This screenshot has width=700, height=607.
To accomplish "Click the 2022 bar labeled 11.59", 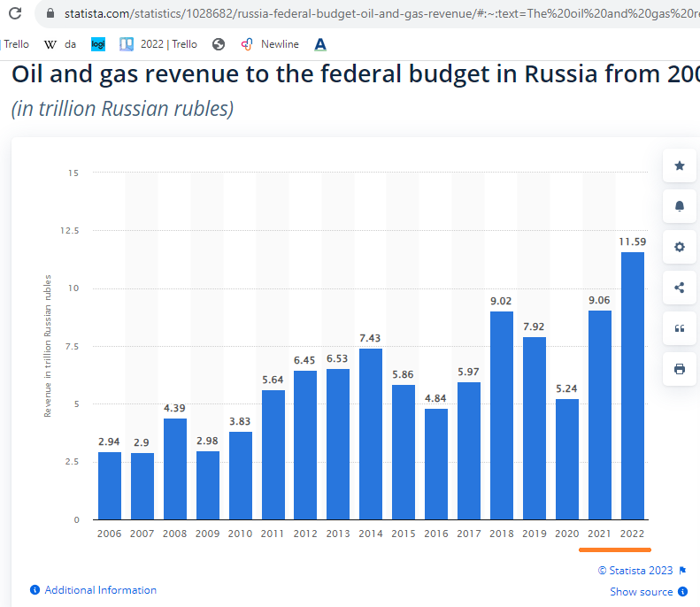I will pyautogui.click(x=633, y=386).
